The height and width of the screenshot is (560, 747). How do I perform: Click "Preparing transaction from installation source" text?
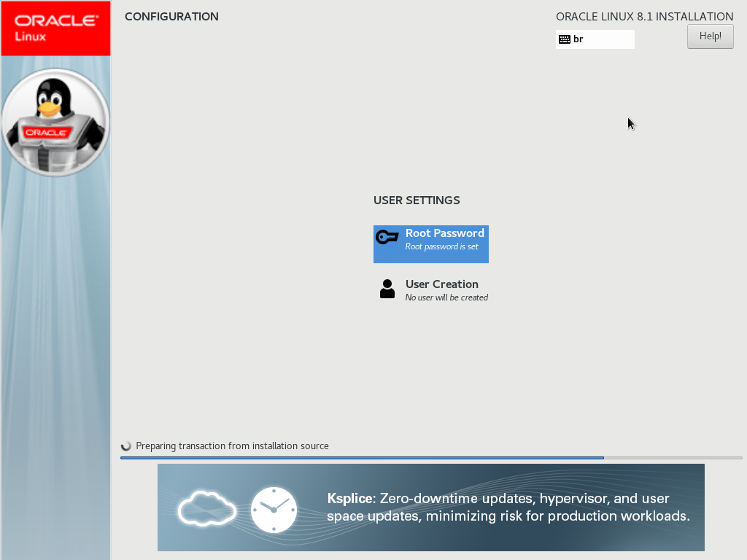pos(232,446)
